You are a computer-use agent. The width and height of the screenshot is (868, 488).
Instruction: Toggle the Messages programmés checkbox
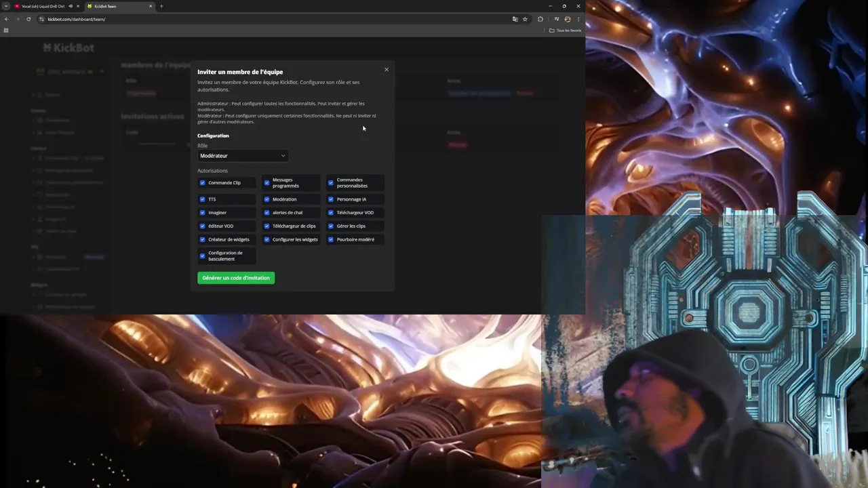click(x=267, y=183)
